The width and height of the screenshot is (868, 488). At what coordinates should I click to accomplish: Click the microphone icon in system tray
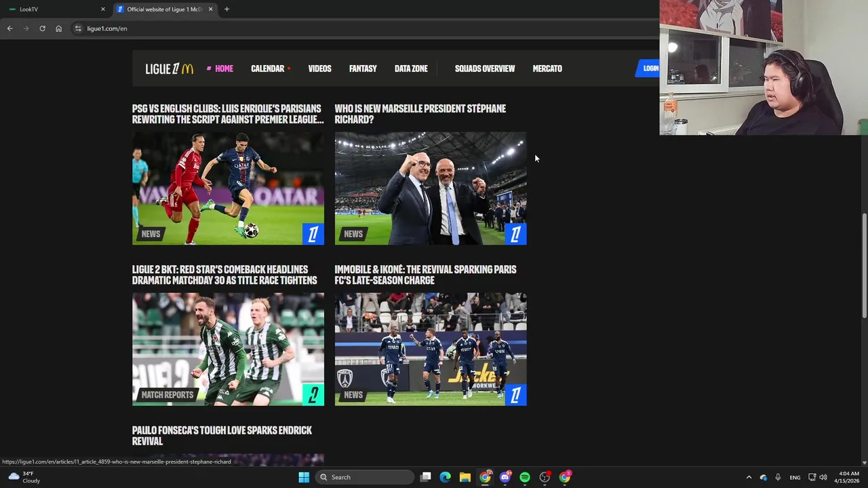pyautogui.click(x=778, y=477)
